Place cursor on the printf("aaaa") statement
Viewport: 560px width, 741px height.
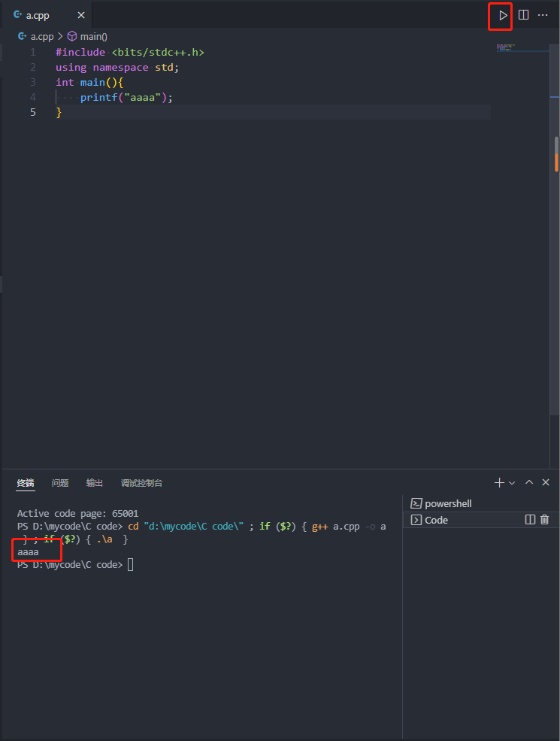tap(126, 97)
